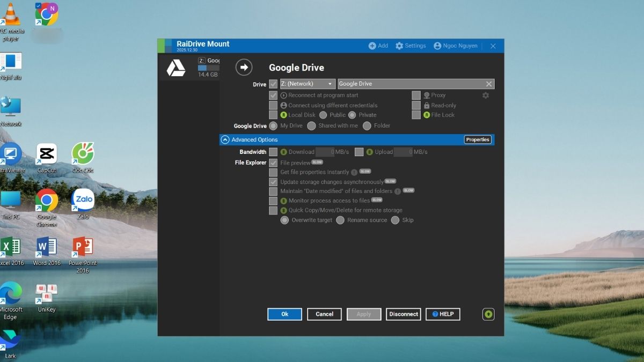
Task: Open the Network desktop icon
Action: 11,111
